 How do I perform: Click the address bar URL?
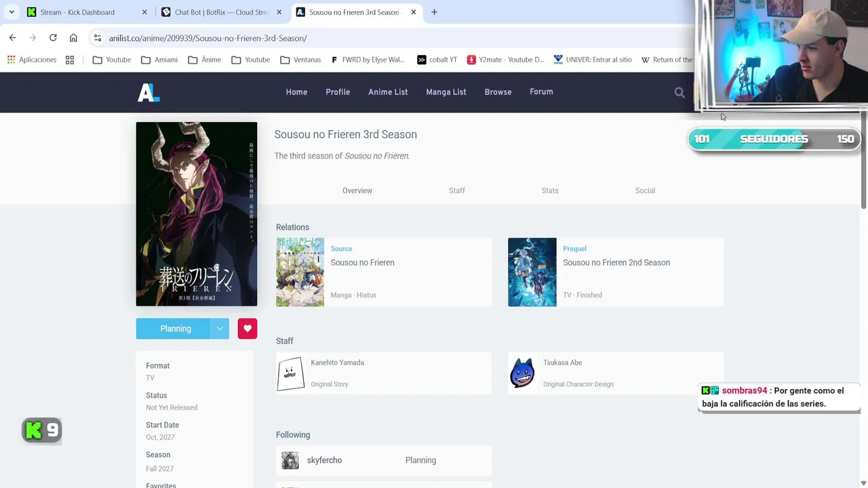(x=208, y=38)
